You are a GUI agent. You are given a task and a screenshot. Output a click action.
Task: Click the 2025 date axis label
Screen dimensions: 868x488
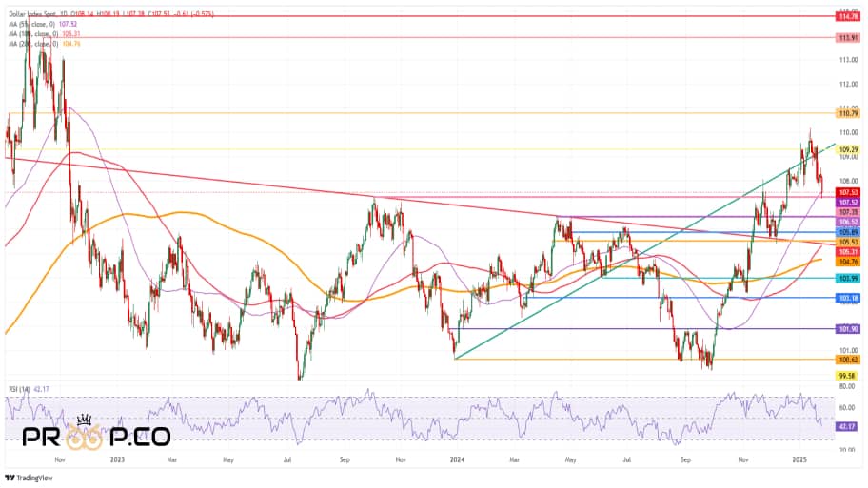coord(799,459)
